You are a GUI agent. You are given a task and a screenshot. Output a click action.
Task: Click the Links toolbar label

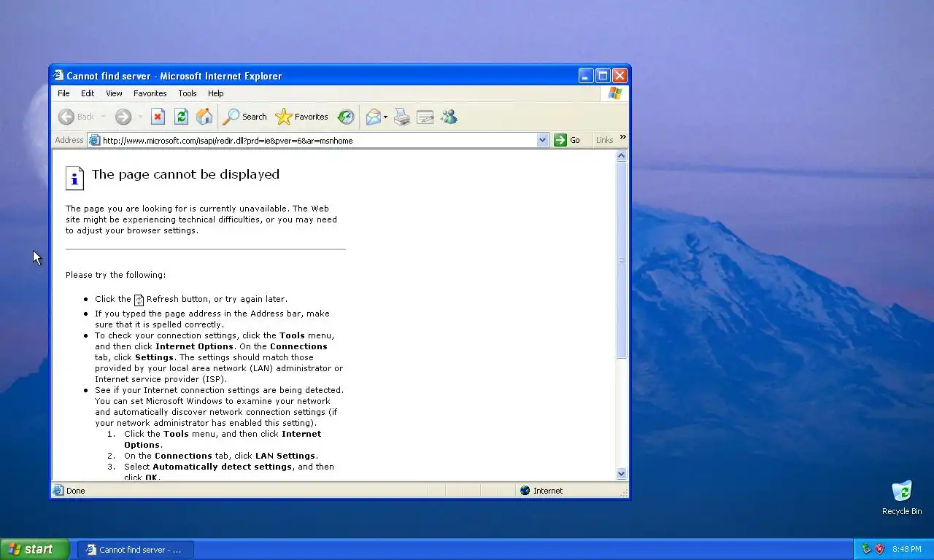(x=604, y=140)
